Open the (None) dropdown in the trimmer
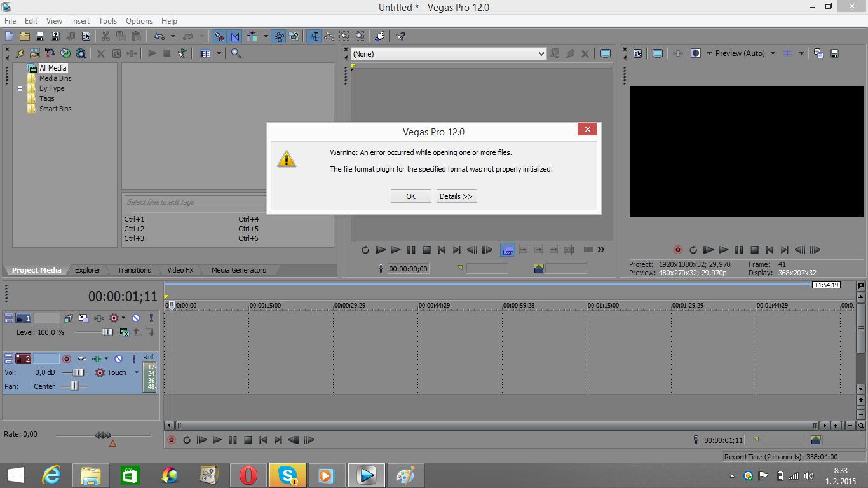 click(x=541, y=54)
